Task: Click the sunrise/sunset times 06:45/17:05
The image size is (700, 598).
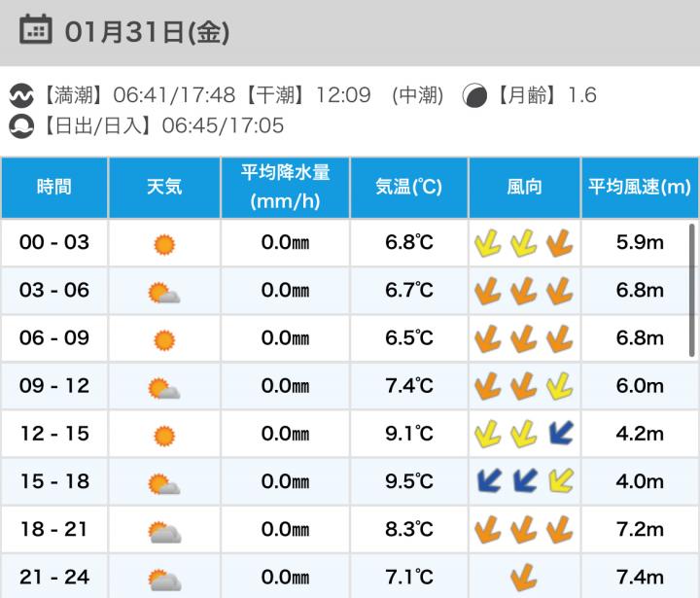Action: point(223,125)
